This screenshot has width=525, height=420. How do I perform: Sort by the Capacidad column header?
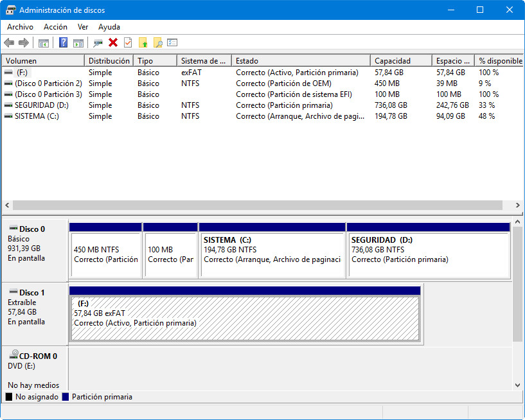click(x=392, y=61)
